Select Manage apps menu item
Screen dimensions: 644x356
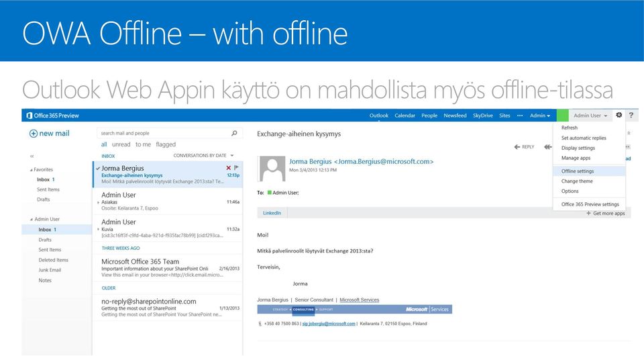tap(590, 158)
